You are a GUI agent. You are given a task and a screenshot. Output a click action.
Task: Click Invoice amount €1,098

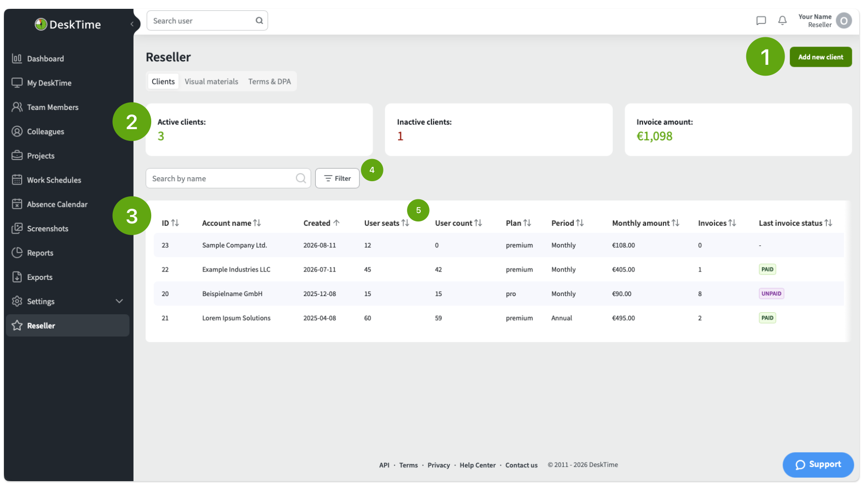point(654,136)
